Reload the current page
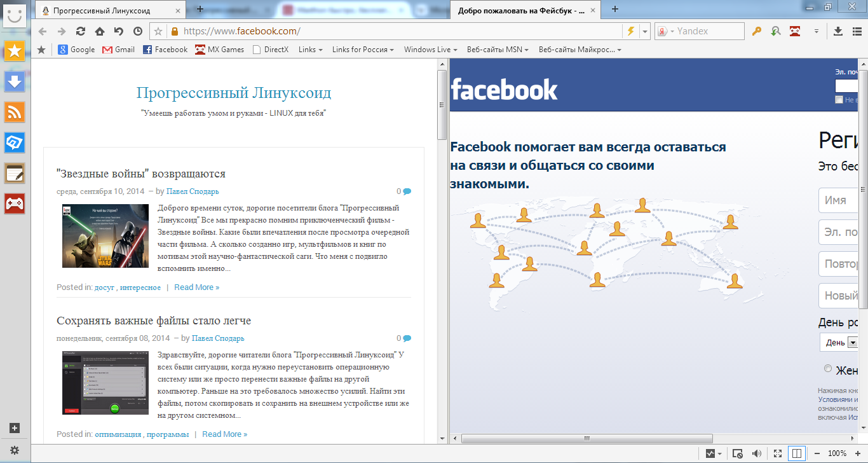Viewport: 868px width, 463px height. click(81, 31)
